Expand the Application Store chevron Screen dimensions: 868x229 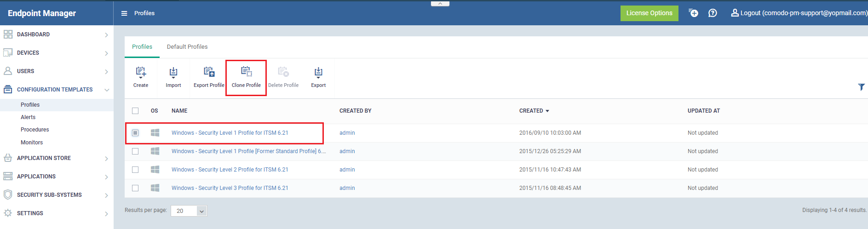coord(106,159)
